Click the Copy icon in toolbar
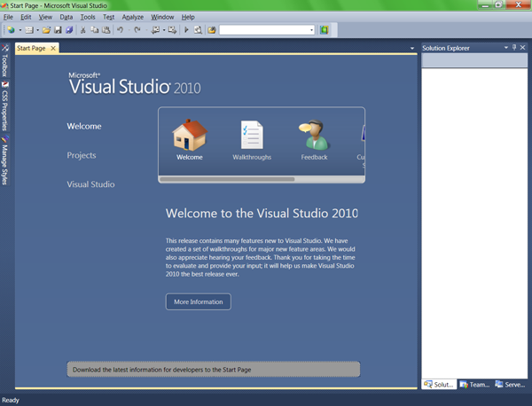Image resolution: width=532 pixels, height=406 pixels. [94, 30]
